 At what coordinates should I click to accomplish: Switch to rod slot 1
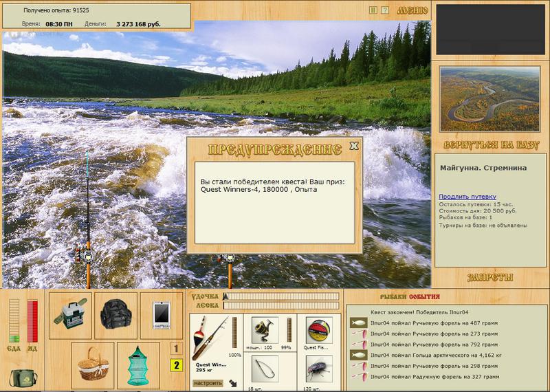tap(176, 349)
